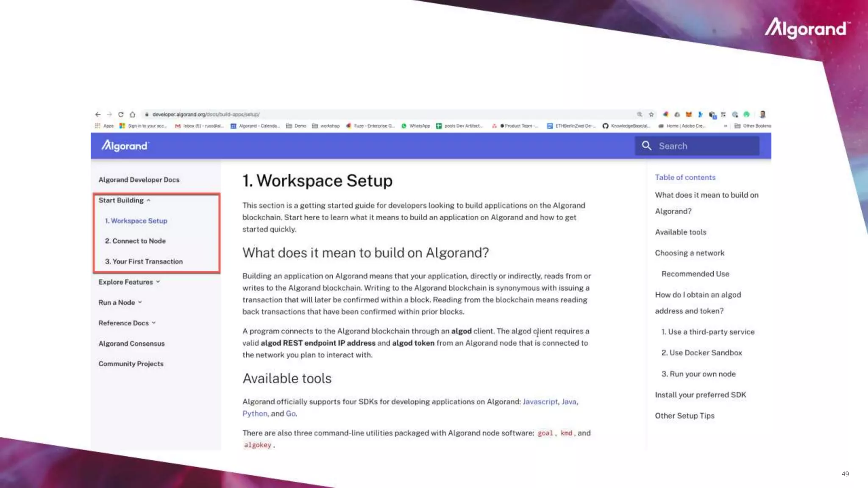Click the browser home icon
The width and height of the screenshot is (868, 488).
[132, 114]
